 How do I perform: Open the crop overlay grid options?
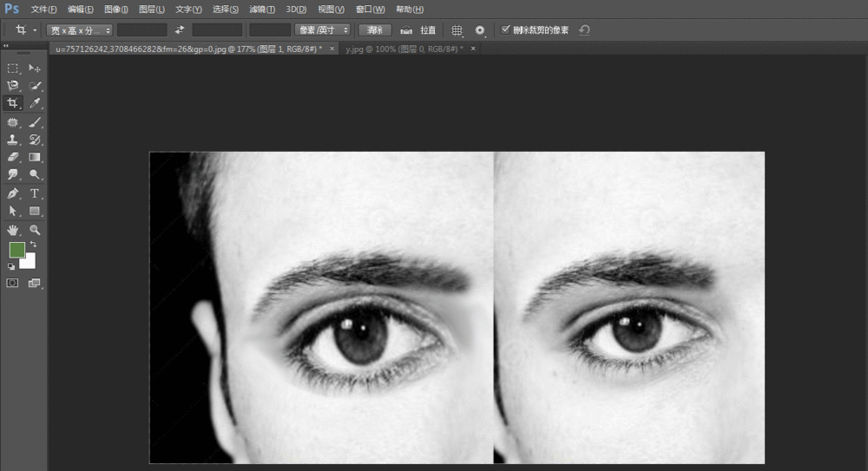click(457, 29)
